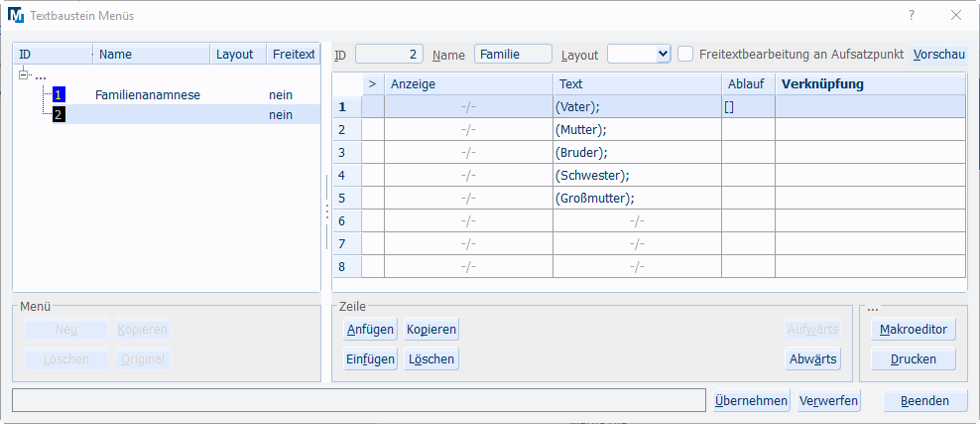Apply changes with Übernehmen
The height and width of the screenshot is (424, 980).
tap(751, 401)
